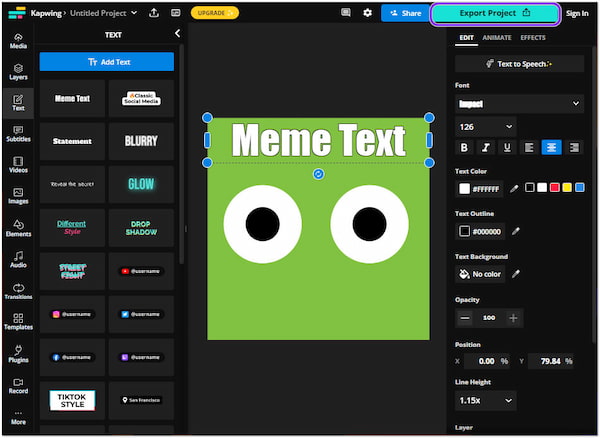This screenshot has width=600, height=438.
Task: Pick text background color with eyedropper
Action: 515,274
